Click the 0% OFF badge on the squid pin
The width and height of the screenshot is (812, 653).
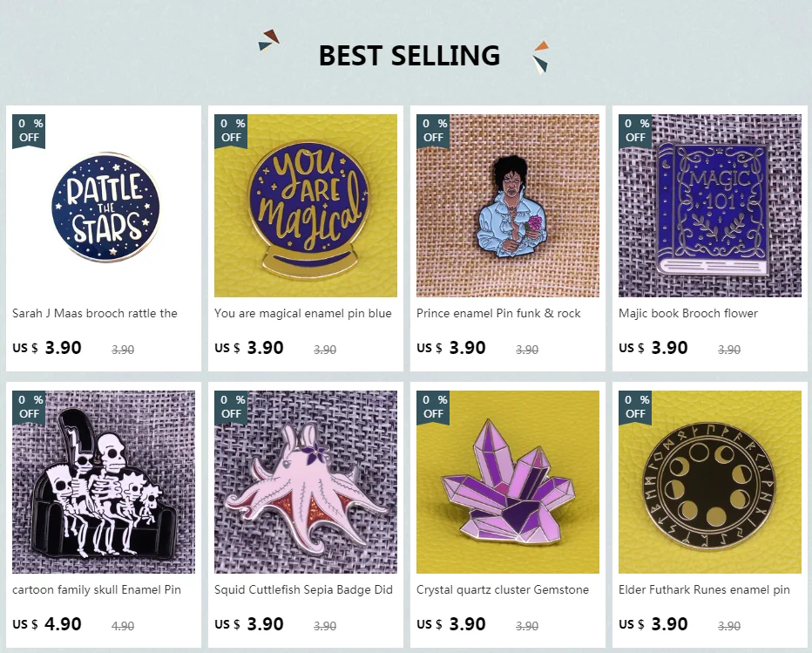231,406
